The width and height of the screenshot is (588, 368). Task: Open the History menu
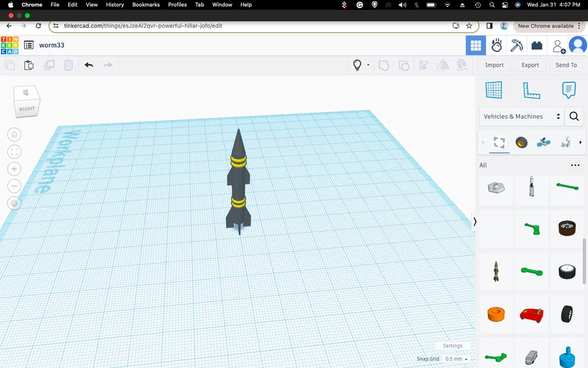coord(115,5)
